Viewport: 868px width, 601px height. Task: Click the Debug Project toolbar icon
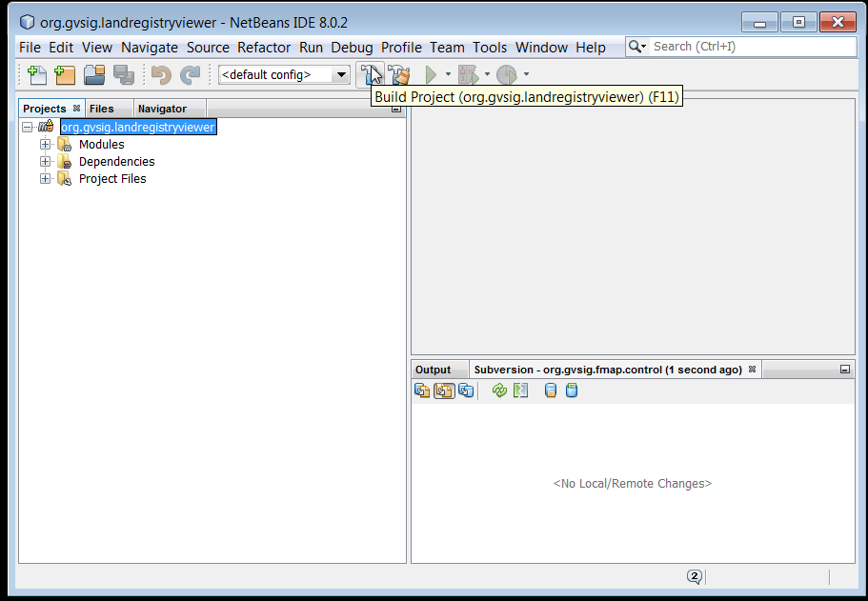tap(468, 74)
